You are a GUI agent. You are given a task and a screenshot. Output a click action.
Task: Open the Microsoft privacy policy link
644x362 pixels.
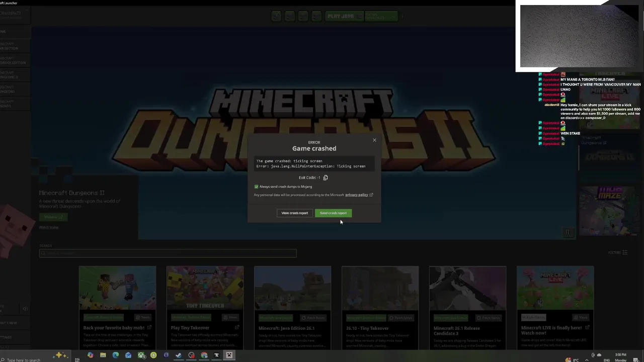coord(357,195)
